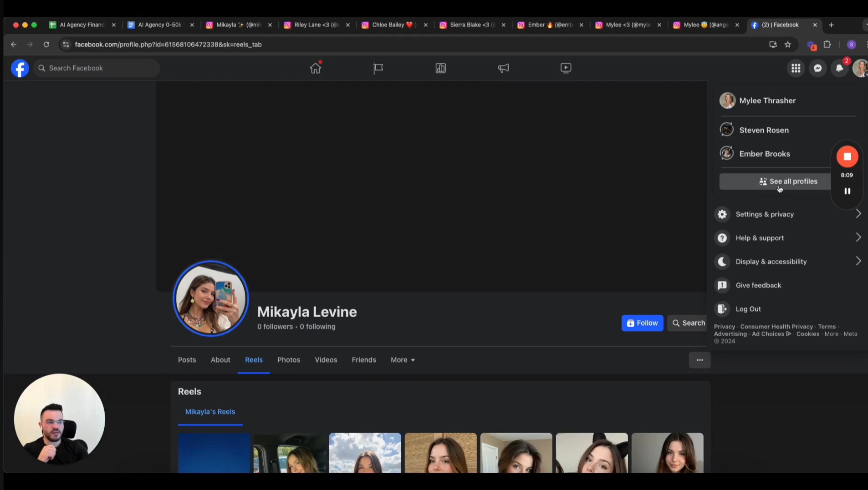Screen dimensions: 868x490
Task: Follow Mikayla Levine
Action: pyautogui.click(x=642, y=323)
